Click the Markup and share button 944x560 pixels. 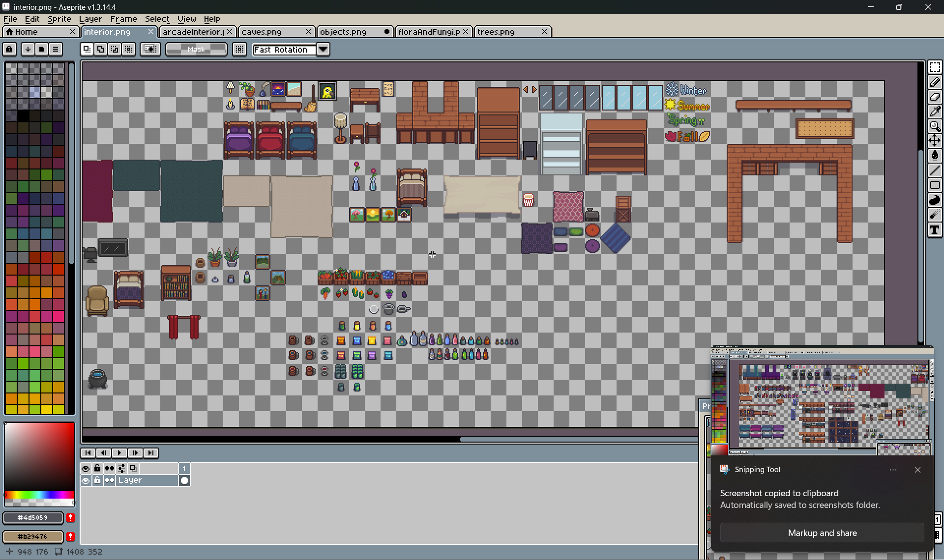[x=822, y=533]
